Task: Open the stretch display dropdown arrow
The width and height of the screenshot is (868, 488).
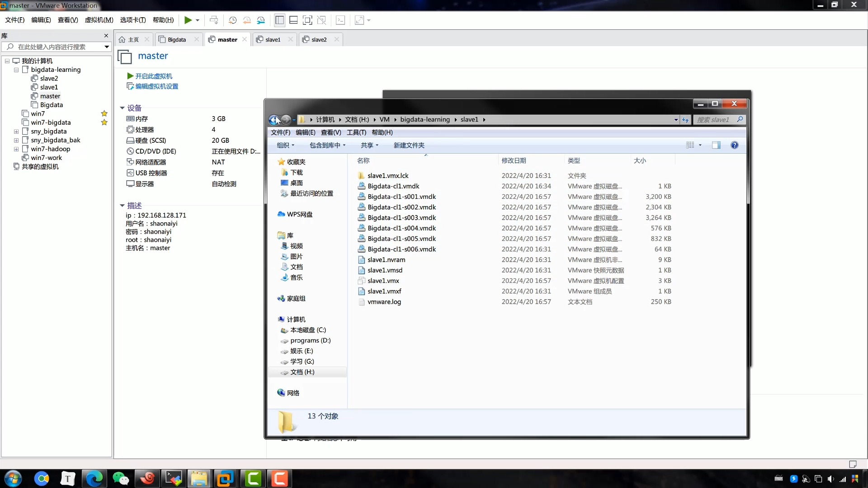Action: [x=369, y=20]
